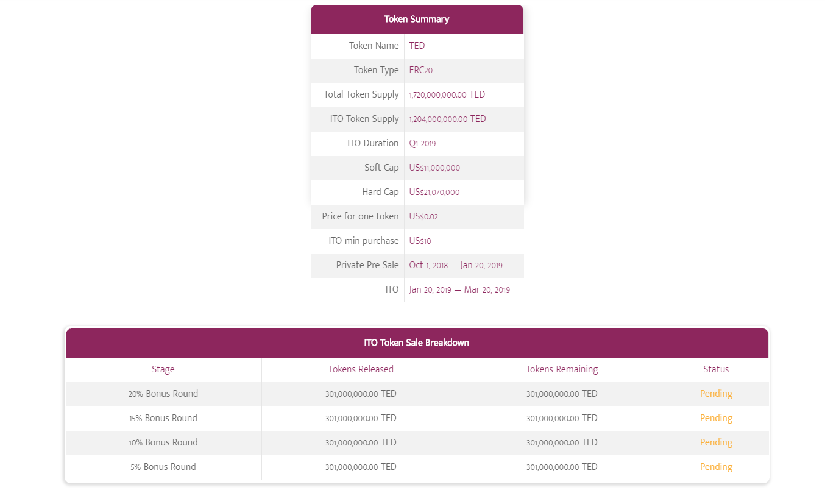The height and width of the screenshot is (504, 825).
Task: Click Pending status of 15% Bonus Round
Action: [716, 418]
